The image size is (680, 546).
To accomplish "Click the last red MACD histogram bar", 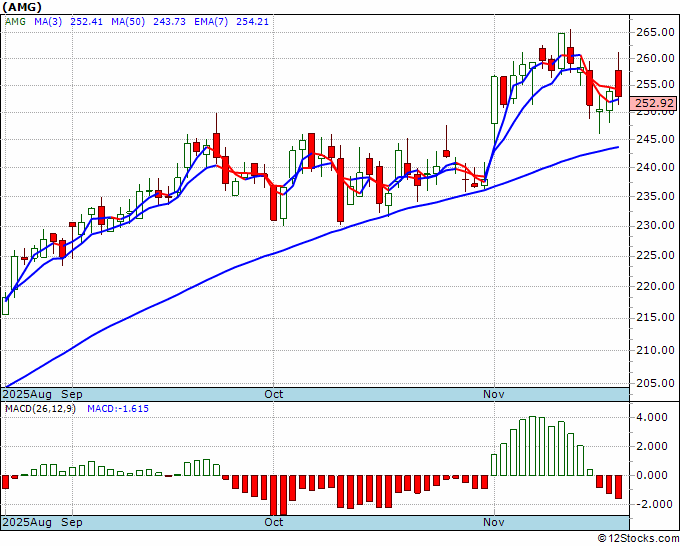I will coord(618,487).
